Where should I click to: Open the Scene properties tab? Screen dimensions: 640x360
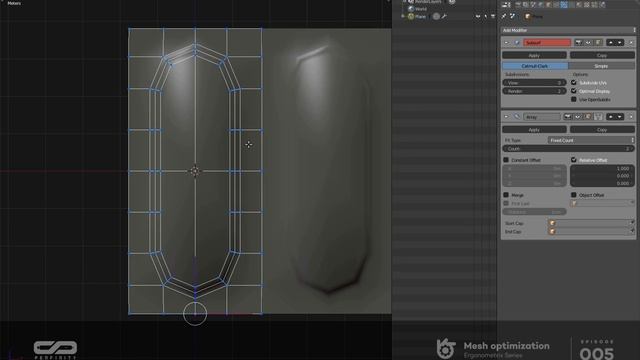533,4
